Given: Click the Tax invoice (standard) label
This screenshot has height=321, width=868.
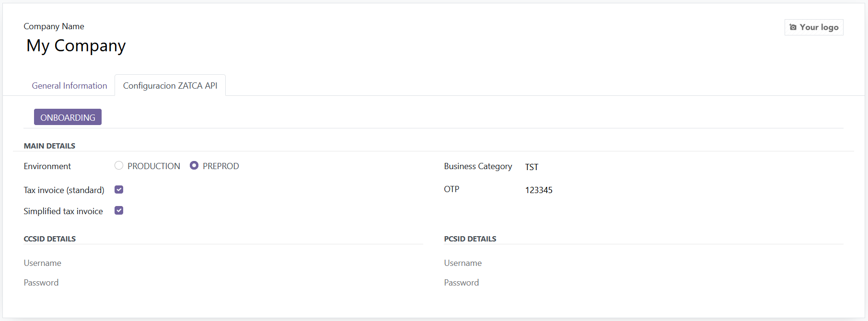Looking at the screenshot, I should [x=64, y=190].
